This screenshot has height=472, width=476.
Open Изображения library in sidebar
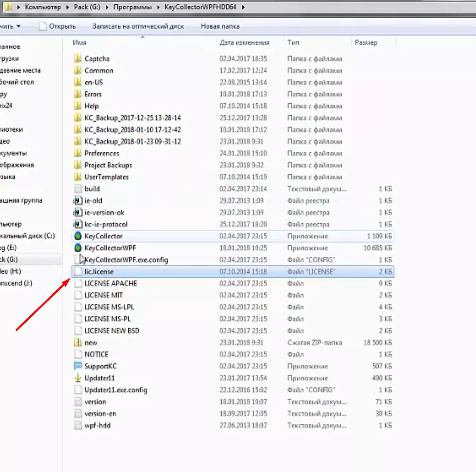click(x=17, y=165)
